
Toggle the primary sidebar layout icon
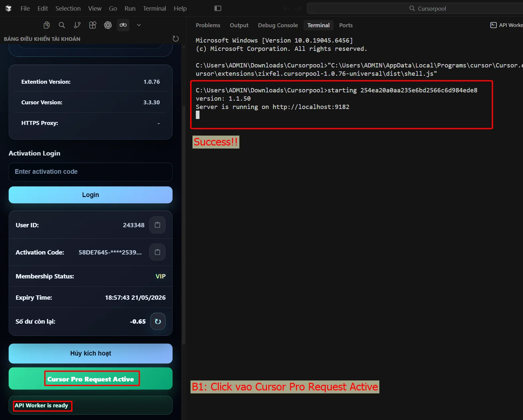tap(218, 8)
